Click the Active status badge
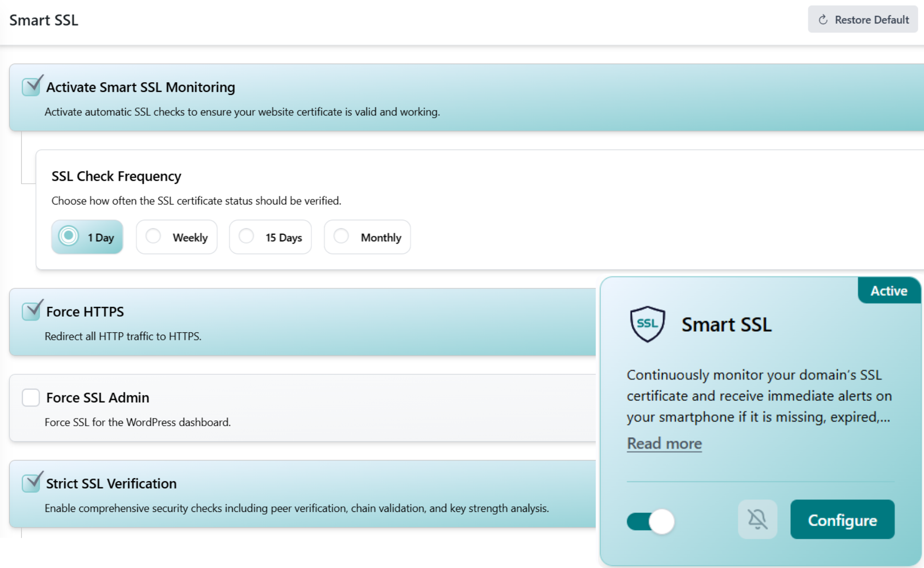Screen dimensions: 924x568 [x=889, y=291]
